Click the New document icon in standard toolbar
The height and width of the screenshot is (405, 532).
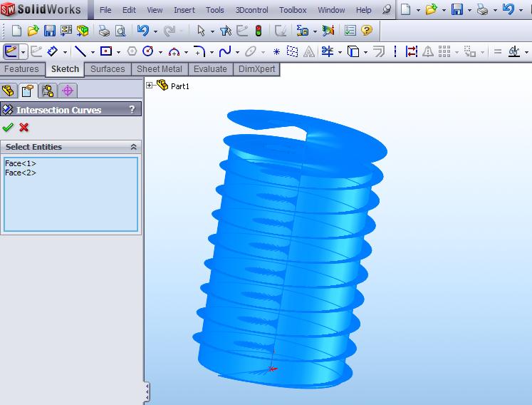16,31
